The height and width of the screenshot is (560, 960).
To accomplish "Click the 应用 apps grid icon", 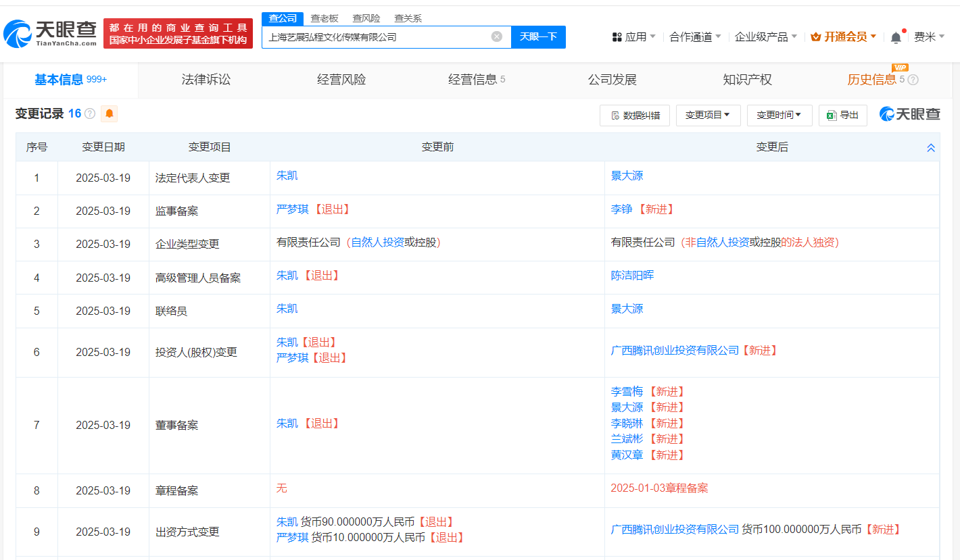I will [617, 36].
